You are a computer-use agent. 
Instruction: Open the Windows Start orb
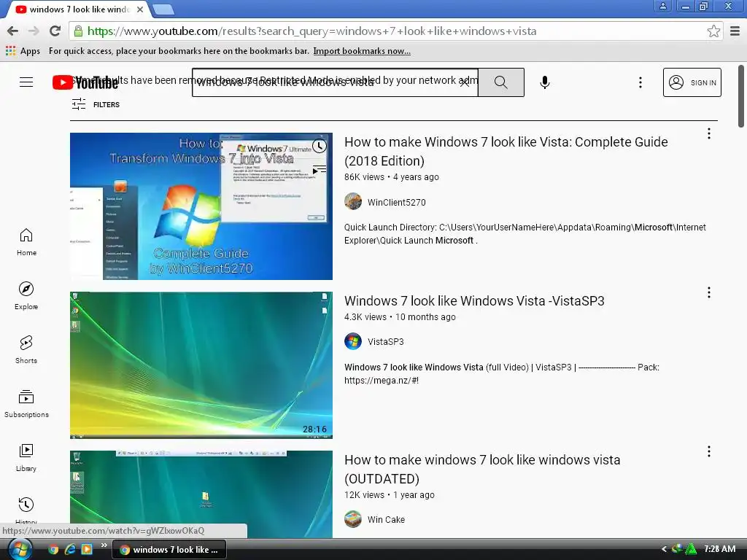click(x=20, y=549)
